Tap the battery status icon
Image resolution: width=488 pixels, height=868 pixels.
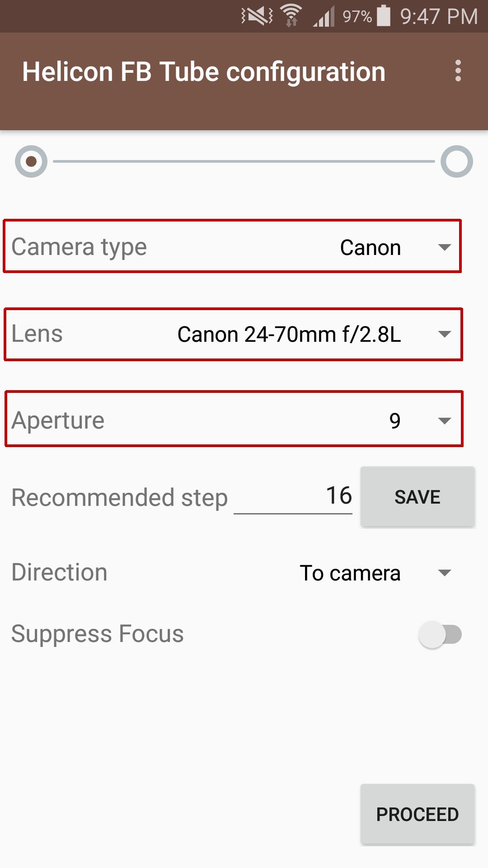pos(384,16)
